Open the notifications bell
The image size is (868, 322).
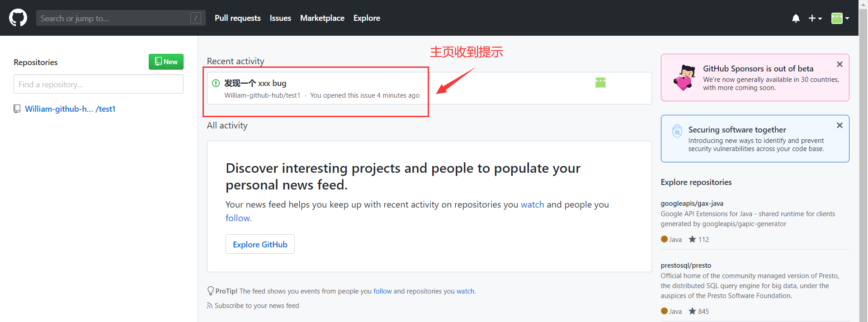click(796, 18)
